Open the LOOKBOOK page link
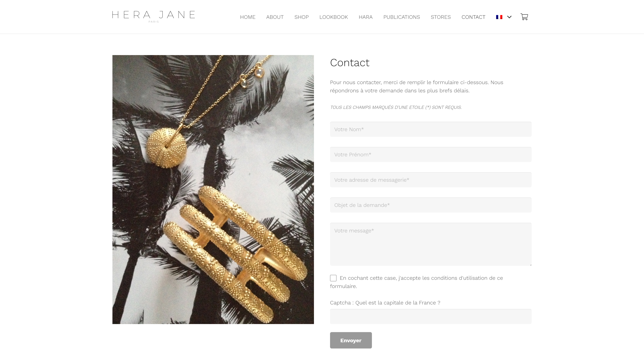 point(334,17)
